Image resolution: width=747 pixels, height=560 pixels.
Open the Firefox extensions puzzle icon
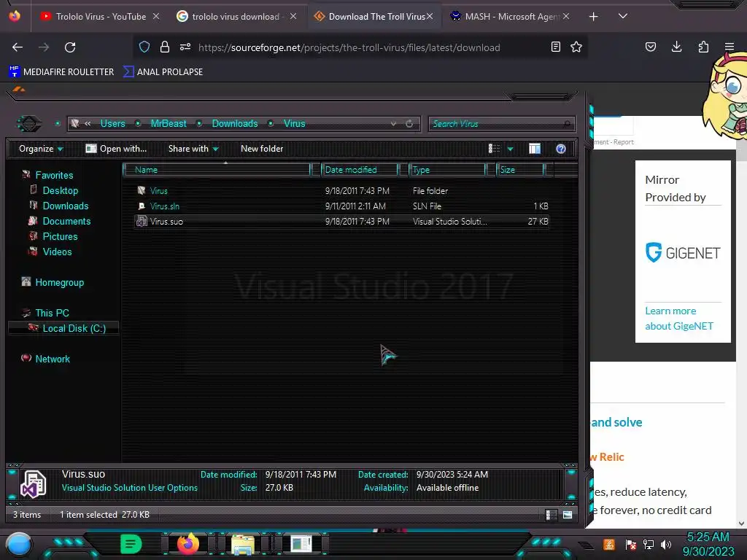coord(703,47)
